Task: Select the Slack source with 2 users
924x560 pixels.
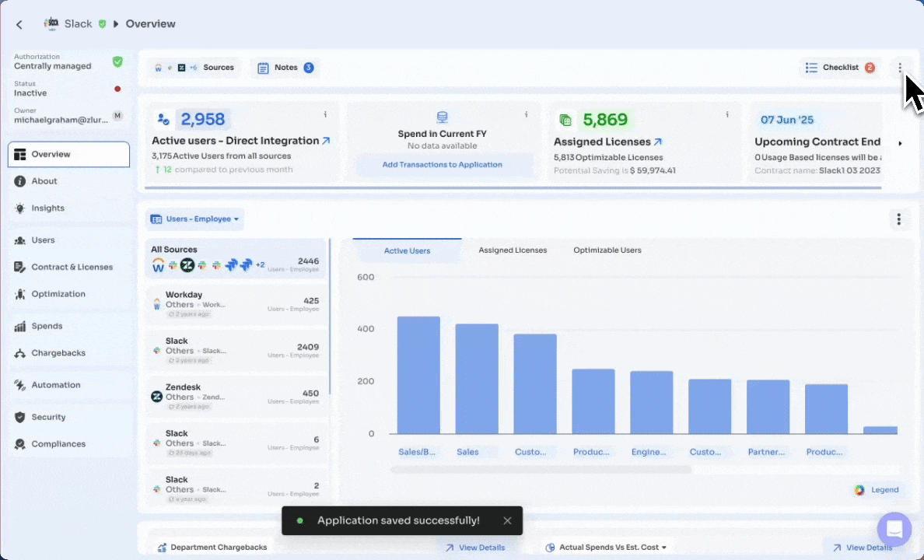Action: [236, 488]
